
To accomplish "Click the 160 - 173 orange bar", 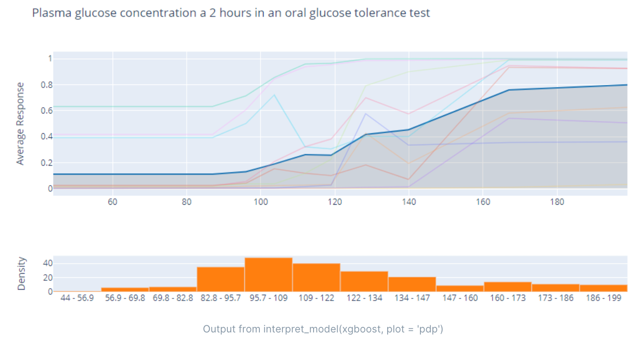I will tap(508, 287).
